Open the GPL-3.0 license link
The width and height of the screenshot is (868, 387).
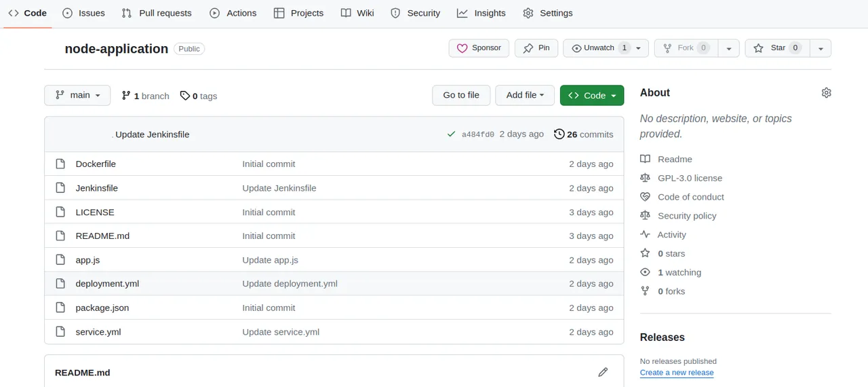[x=681, y=178]
